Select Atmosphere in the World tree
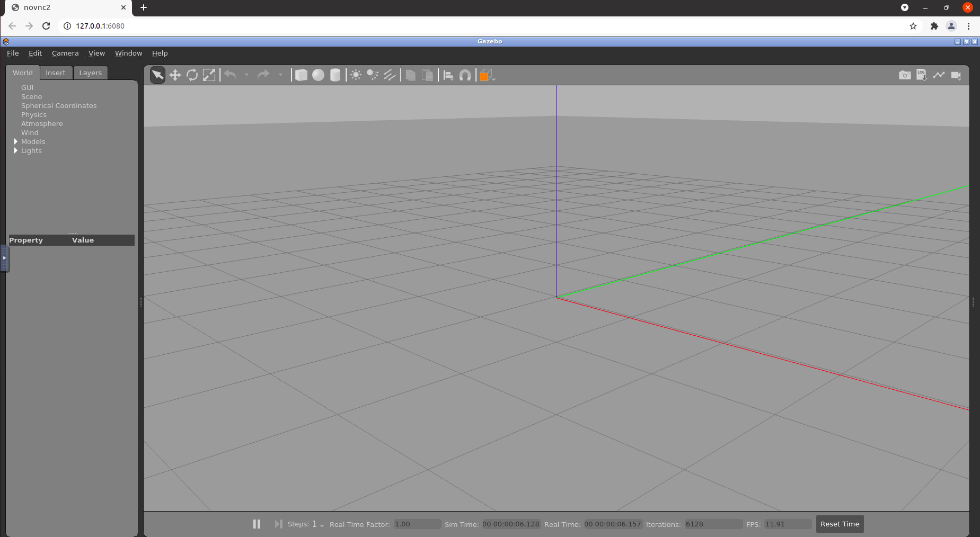The image size is (980, 537). point(42,123)
